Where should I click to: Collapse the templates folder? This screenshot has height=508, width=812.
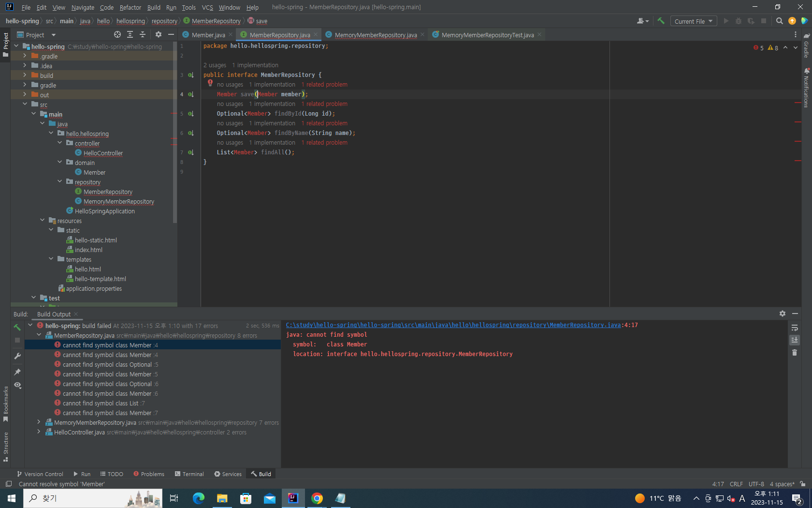(x=51, y=259)
